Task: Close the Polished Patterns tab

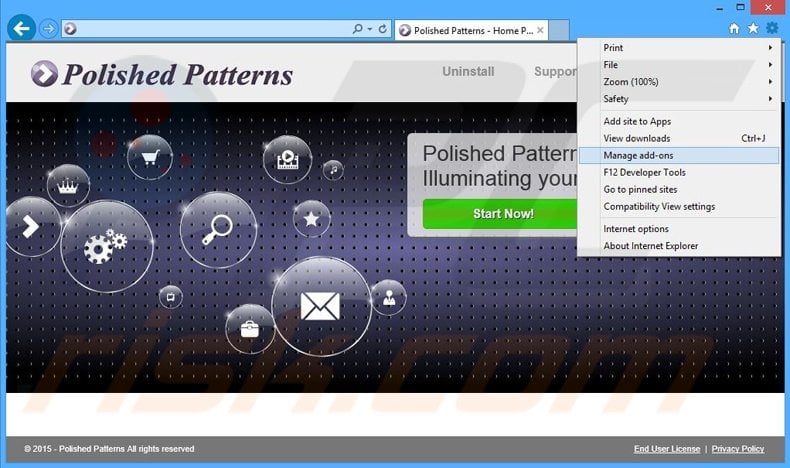Action: tap(540, 30)
